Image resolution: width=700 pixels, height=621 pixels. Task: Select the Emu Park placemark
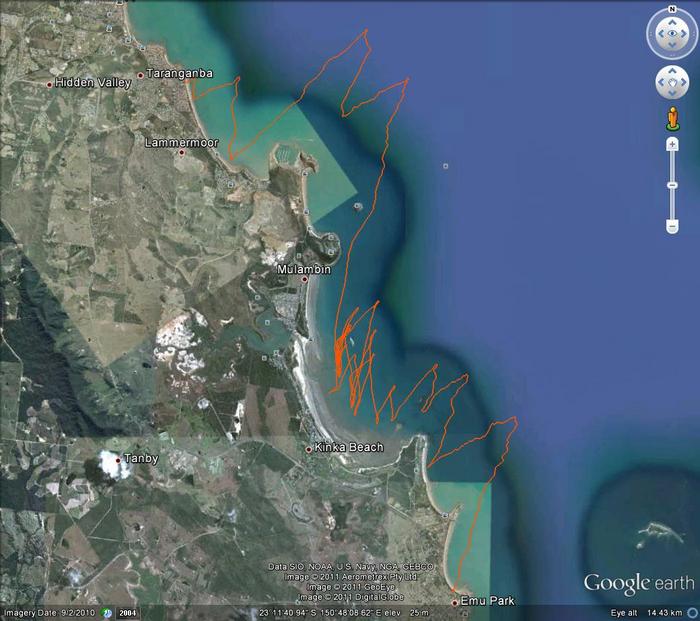coord(454,602)
